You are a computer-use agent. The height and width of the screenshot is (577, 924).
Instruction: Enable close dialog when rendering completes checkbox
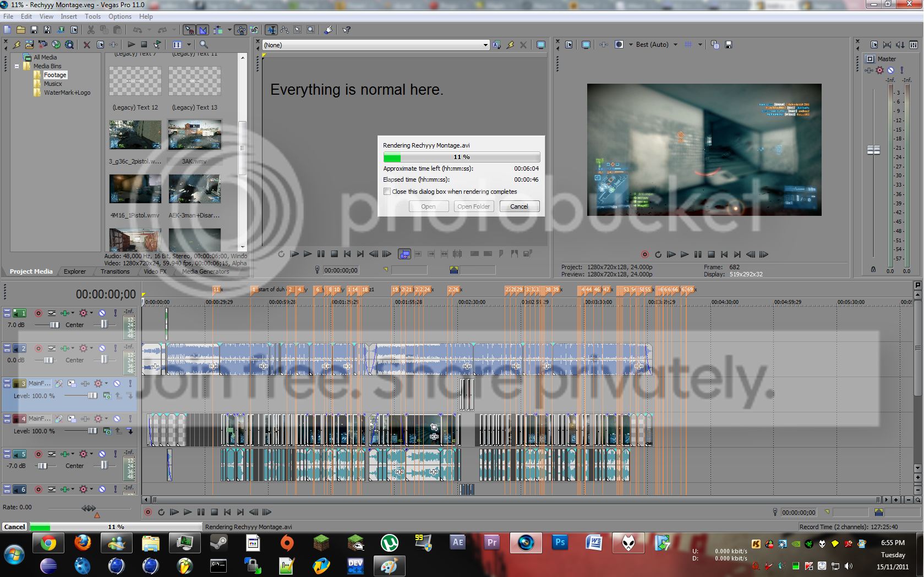pos(387,192)
